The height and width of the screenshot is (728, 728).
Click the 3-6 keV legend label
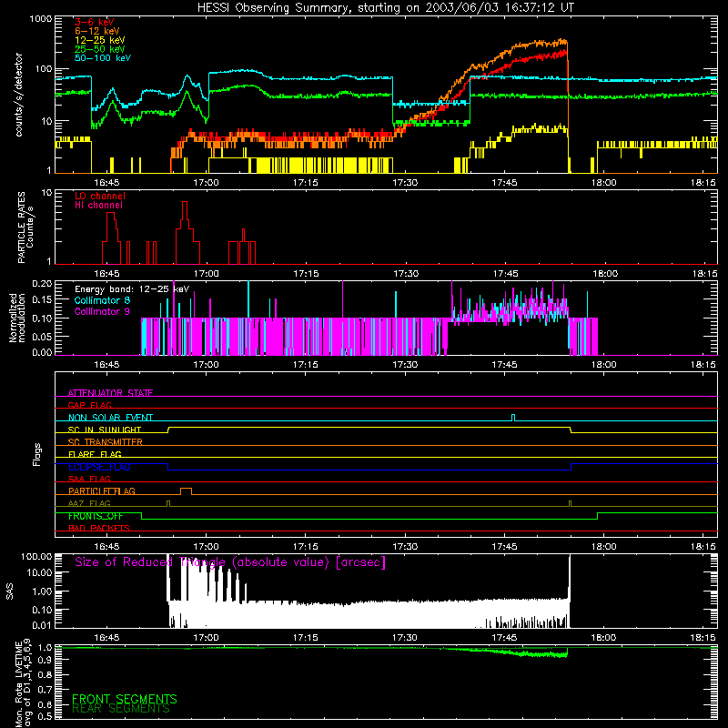(x=95, y=22)
